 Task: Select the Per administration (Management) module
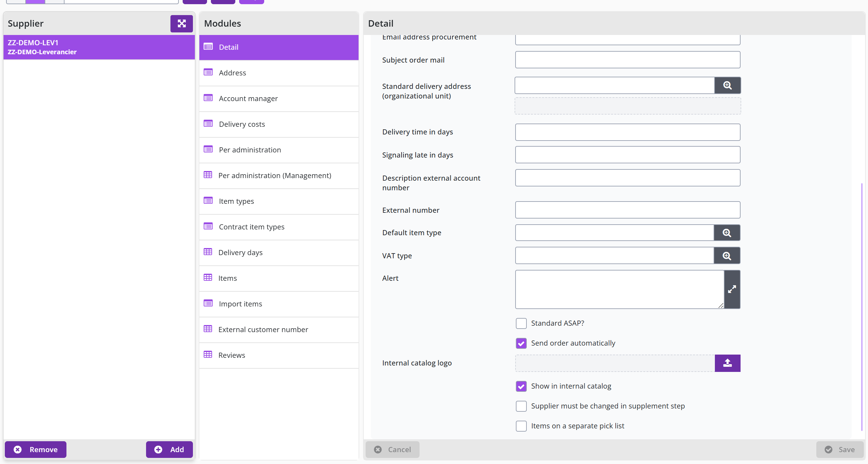coord(279,176)
